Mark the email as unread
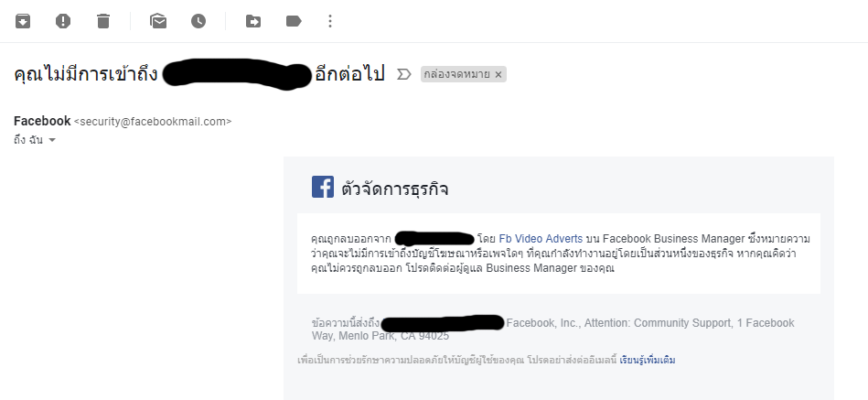 coord(158,21)
